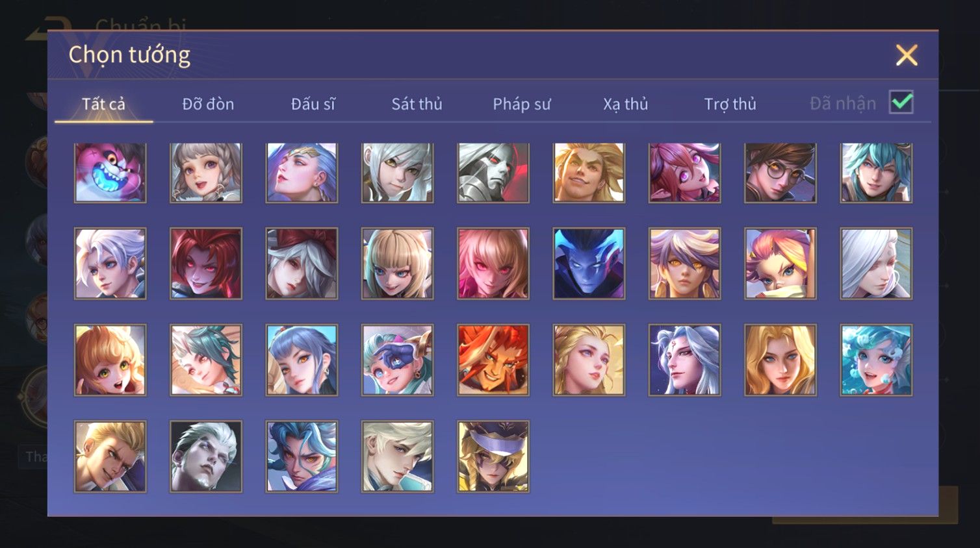Select the blue grinning monster hero portrait
This screenshot has width=980, height=548.
(x=110, y=173)
